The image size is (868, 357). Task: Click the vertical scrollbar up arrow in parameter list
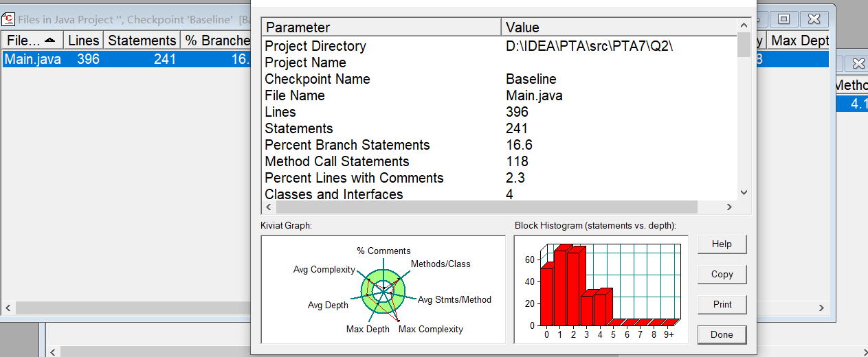coord(744,25)
